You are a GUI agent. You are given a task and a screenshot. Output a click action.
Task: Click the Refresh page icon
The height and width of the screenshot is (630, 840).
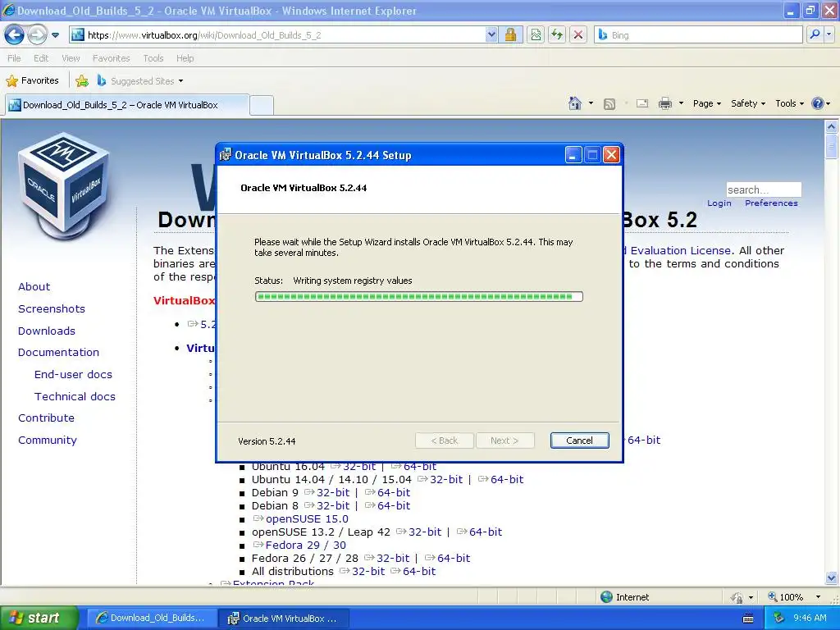557,35
